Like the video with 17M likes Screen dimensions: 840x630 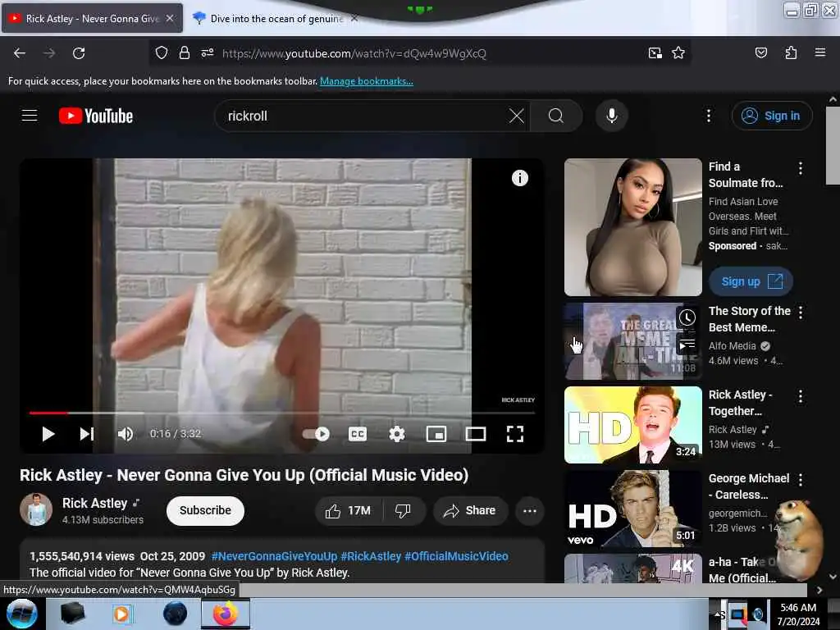[x=348, y=510]
